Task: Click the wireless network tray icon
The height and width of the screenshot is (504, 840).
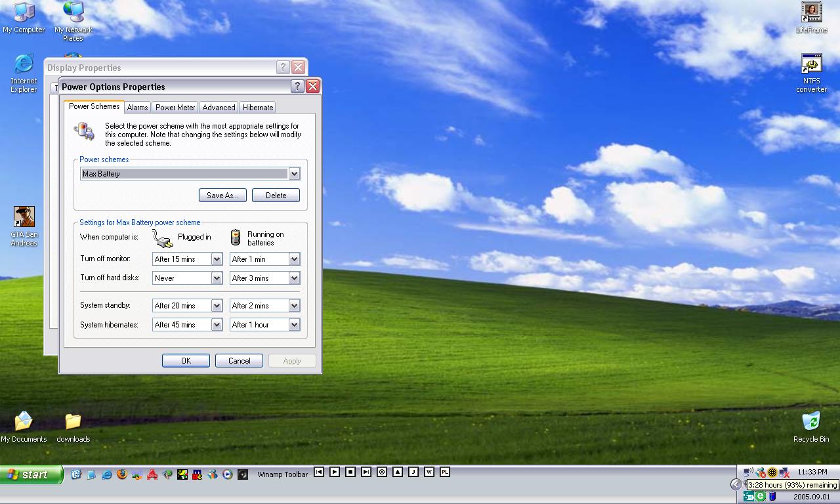Action: pos(748,472)
